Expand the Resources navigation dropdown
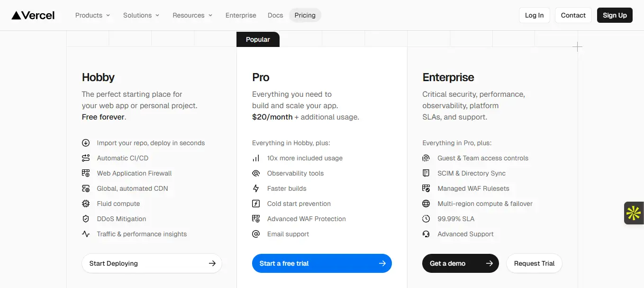Image resolution: width=644 pixels, height=288 pixels. 192,15
